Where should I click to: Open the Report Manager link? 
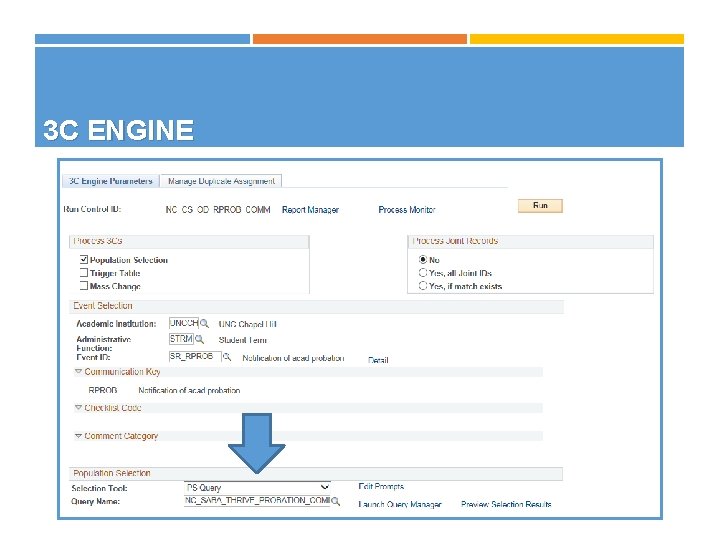click(310, 210)
